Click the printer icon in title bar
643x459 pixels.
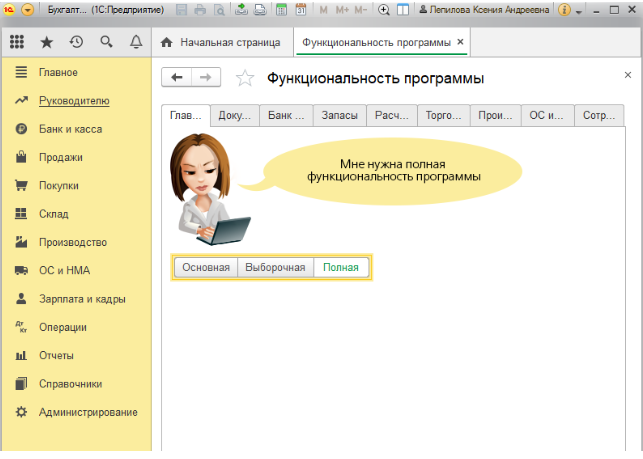200,9
